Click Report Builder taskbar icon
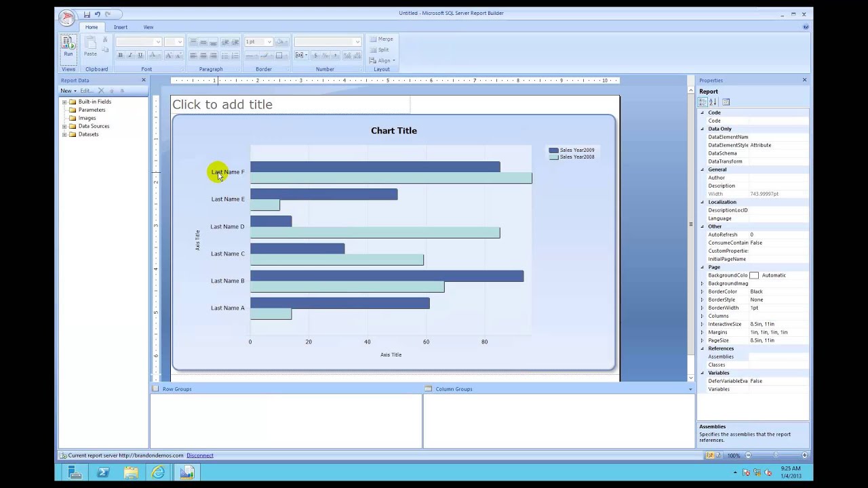868x488 pixels. coord(187,472)
